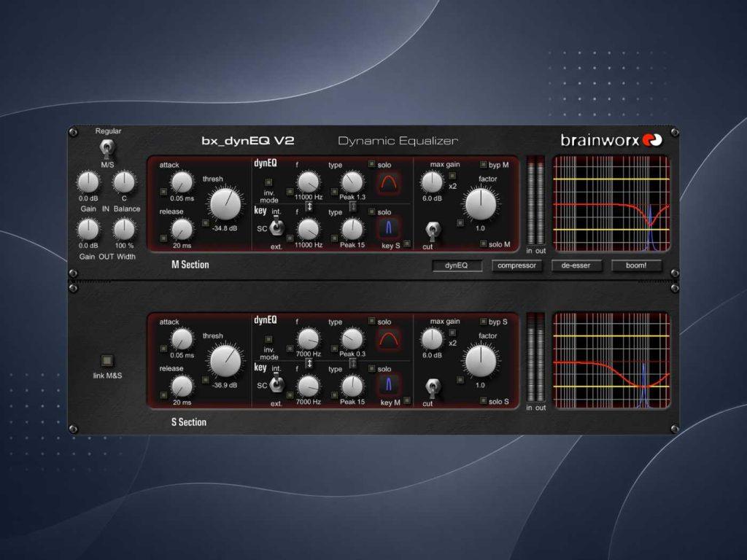
Task: Click the M Section factor knob
Action: point(481,204)
